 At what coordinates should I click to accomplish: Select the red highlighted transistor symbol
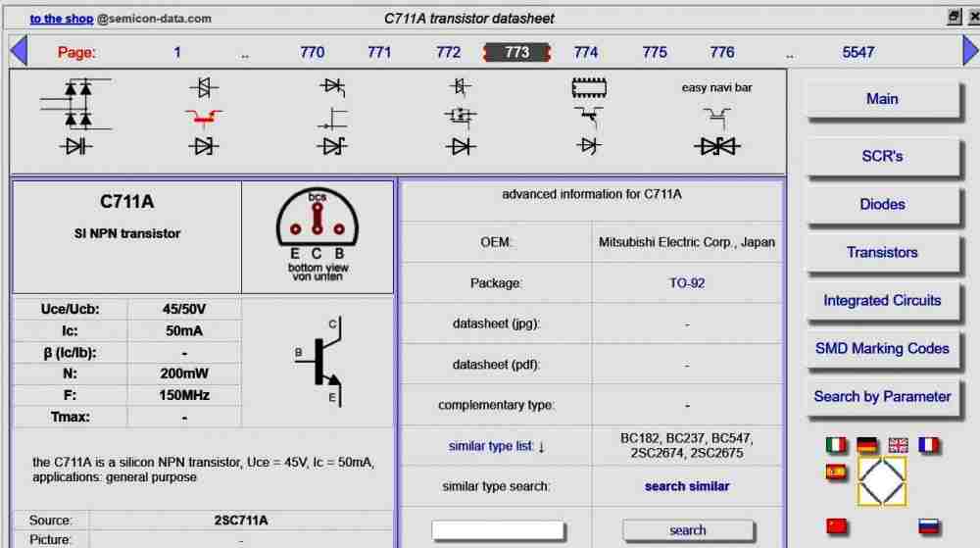point(203,118)
